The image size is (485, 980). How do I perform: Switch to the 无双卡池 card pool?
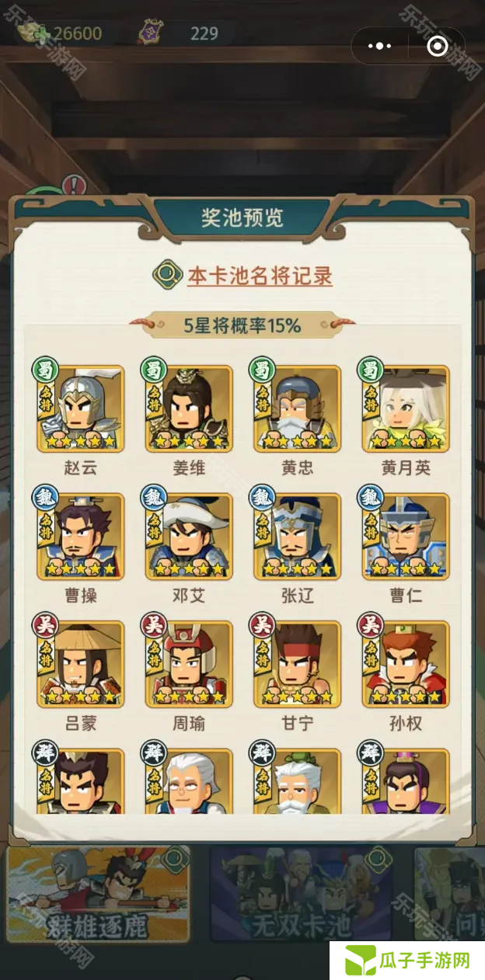[x=302, y=895]
